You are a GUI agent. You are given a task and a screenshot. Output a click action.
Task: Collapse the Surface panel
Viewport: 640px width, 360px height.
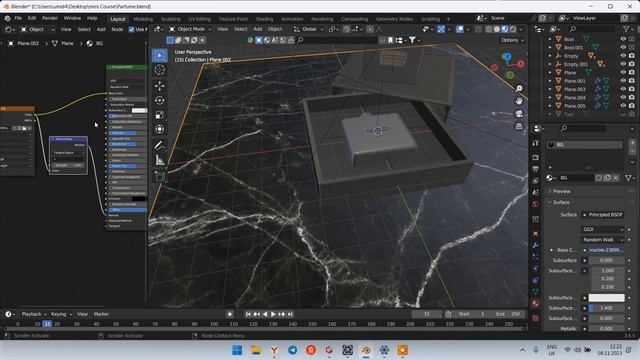[561, 202]
